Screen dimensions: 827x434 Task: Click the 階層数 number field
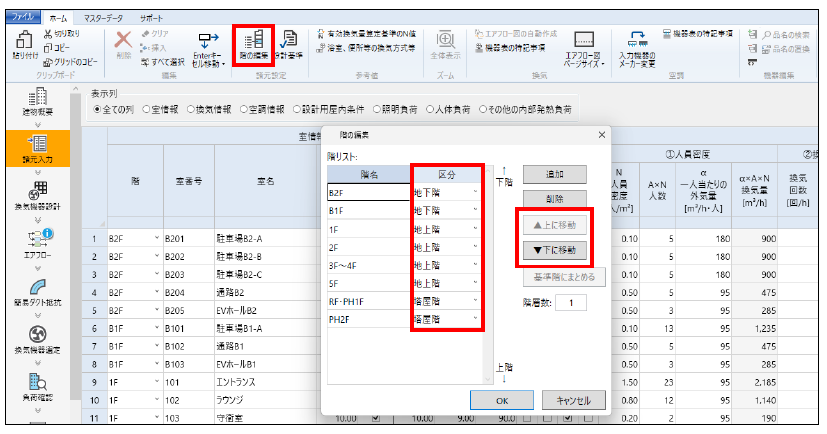click(x=570, y=302)
